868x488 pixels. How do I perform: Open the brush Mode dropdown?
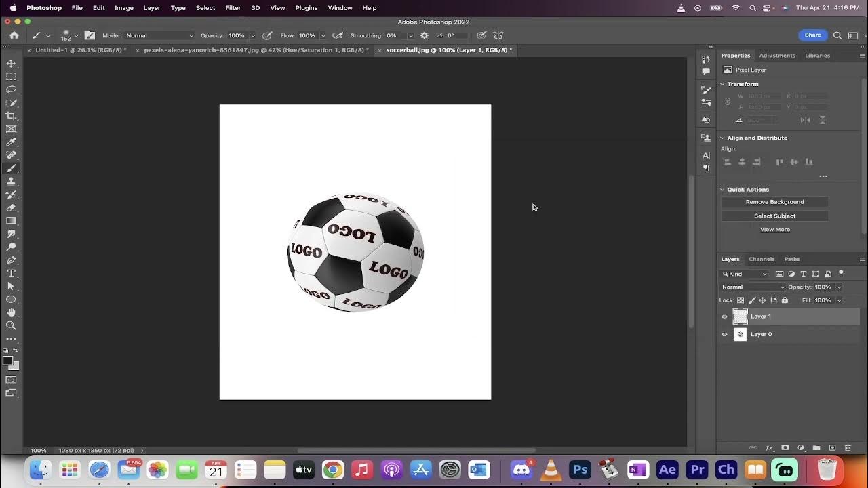(x=159, y=35)
